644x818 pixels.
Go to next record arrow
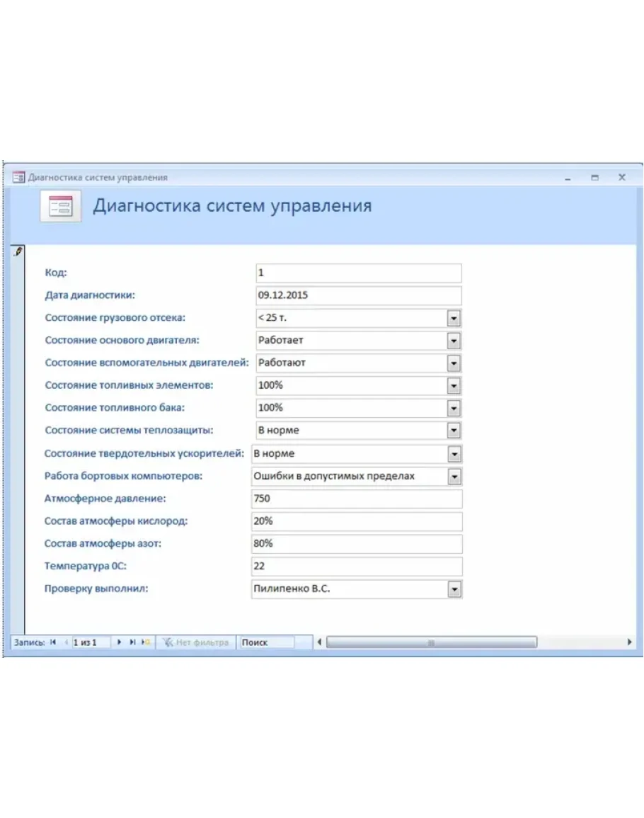(119, 642)
